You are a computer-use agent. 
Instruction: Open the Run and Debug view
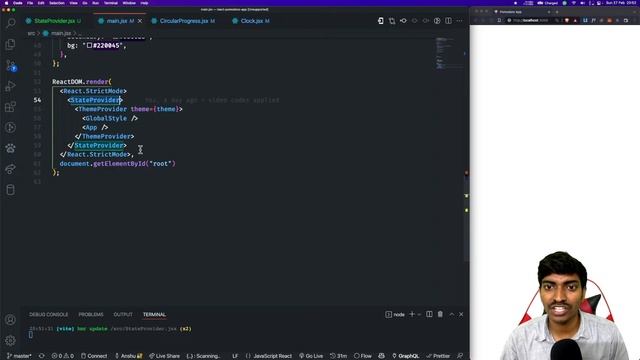point(11,86)
